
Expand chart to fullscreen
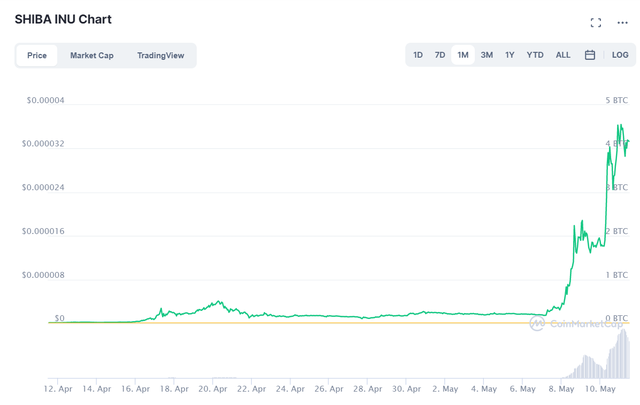pos(596,23)
